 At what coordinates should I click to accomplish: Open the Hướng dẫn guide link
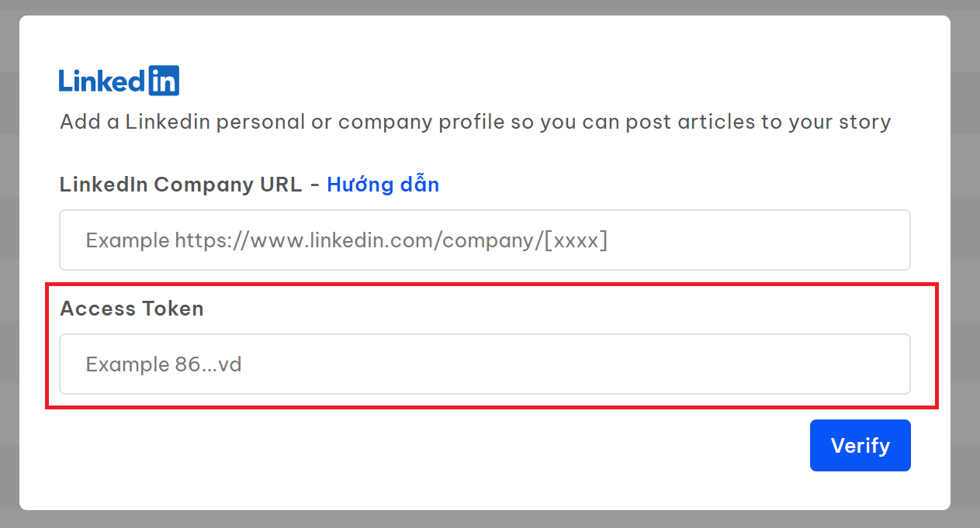point(383,185)
